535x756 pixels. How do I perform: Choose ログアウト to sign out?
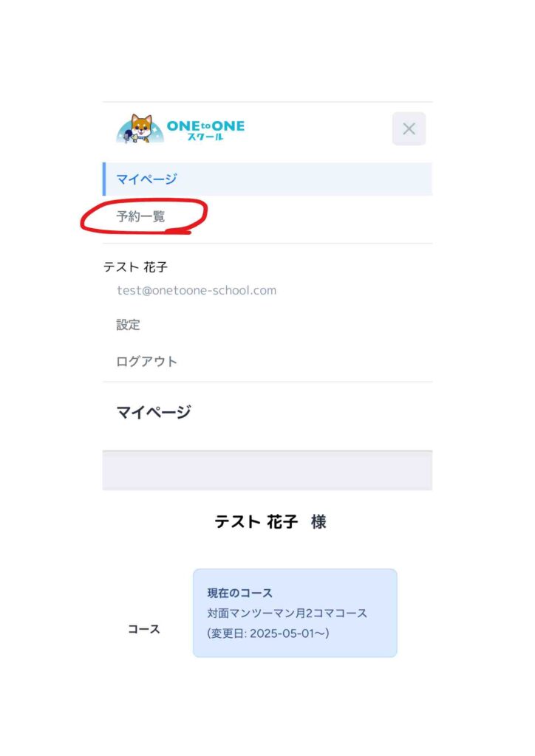(146, 361)
